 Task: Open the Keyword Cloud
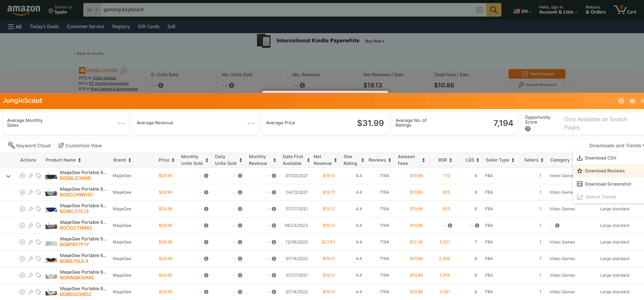coord(29,146)
